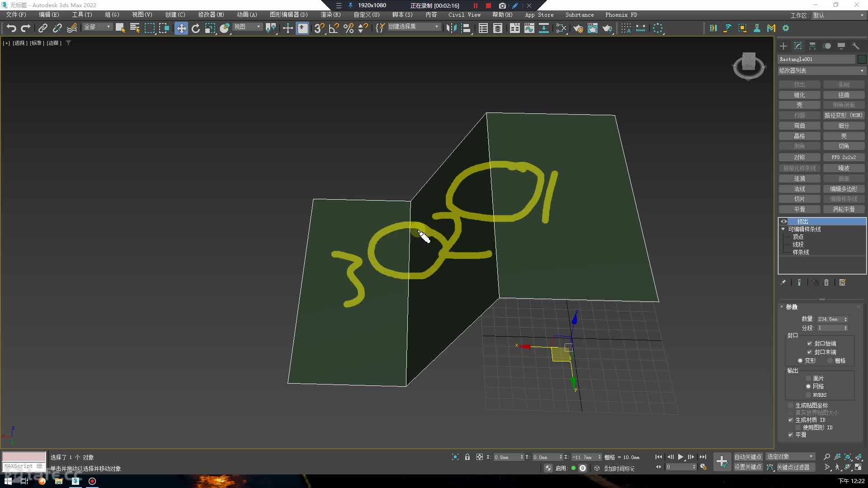Activate the Select and Rotate tool
This screenshot has width=868, height=488.
pyautogui.click(x=196, y=28)
